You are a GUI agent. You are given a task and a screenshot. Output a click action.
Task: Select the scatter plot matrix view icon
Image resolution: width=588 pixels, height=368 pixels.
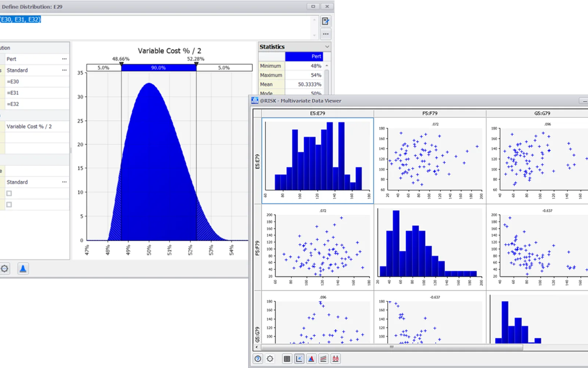(x=299, y=358)
